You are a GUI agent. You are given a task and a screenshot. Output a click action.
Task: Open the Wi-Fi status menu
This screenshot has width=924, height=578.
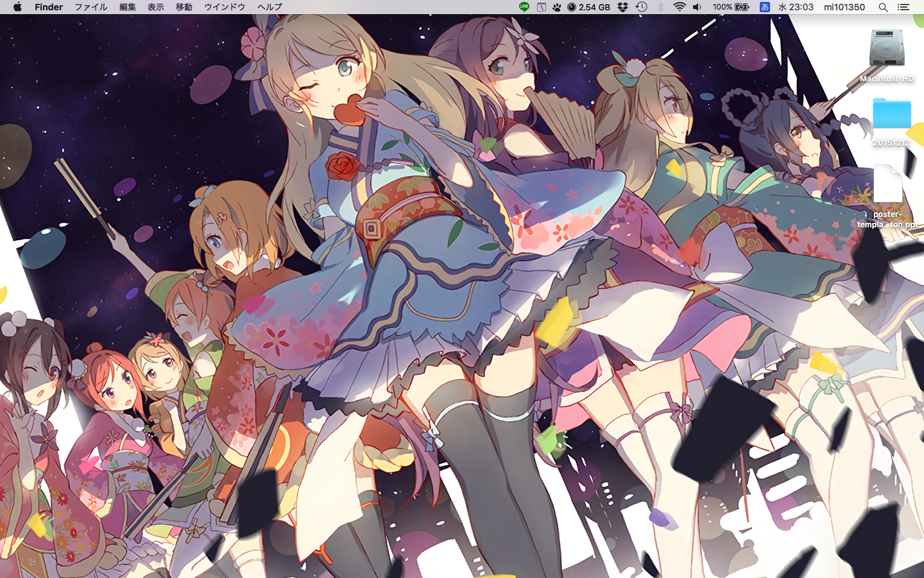click(680, 7)
